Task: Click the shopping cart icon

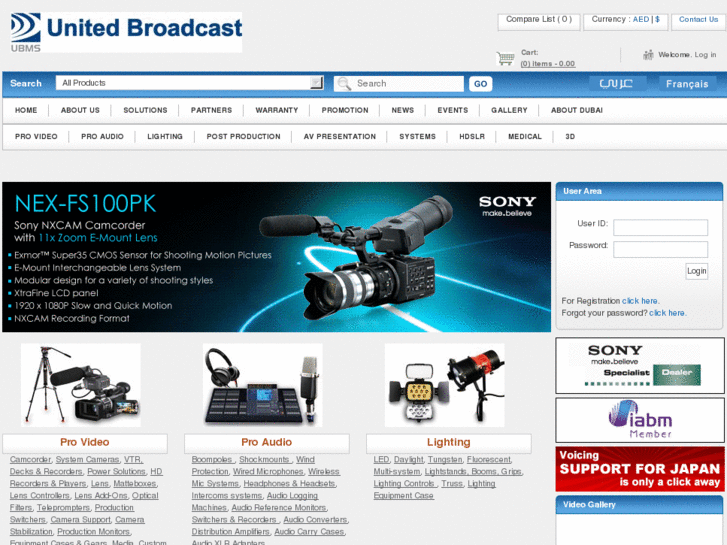Action: (x=505, y=58)
